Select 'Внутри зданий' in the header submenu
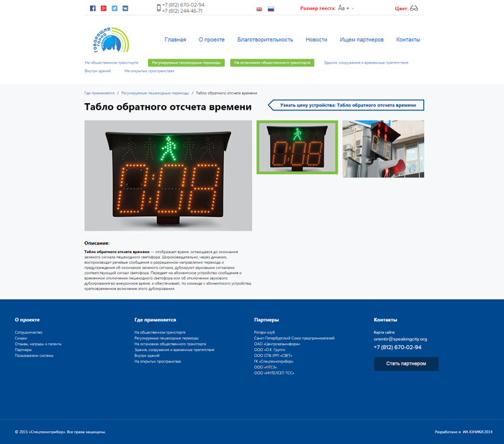Image resolution: width=504 pixels, height=444 pixels. pyautogui.click(x=98, y=71)
